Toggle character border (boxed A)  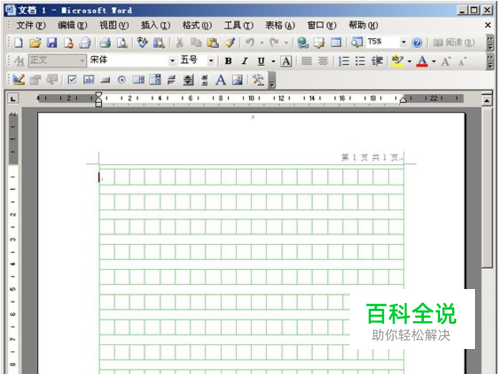[x=286, y=61]
